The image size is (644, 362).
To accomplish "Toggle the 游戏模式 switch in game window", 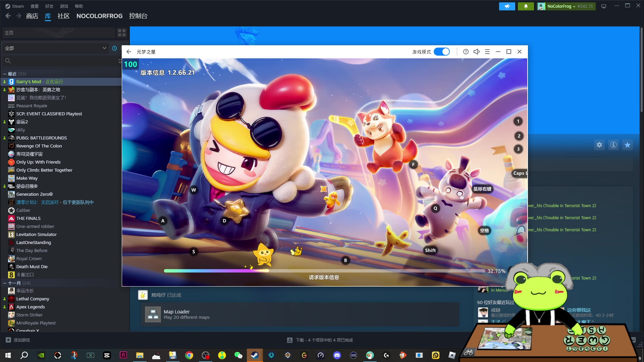I will 441,52.
